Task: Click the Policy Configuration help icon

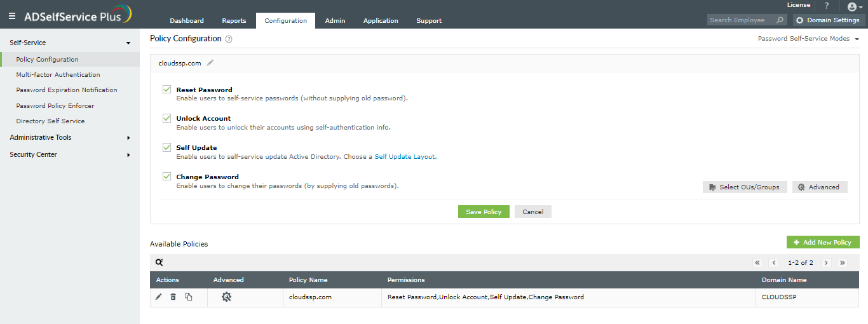Action: click(x=229, y=39)
